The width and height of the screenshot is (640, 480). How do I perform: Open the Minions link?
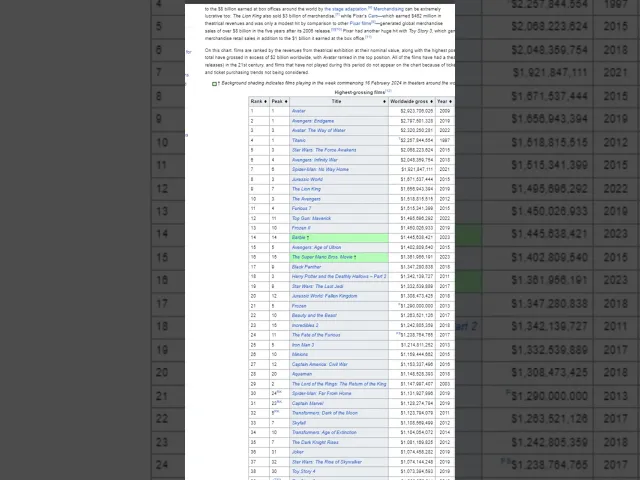tap(300, 354)
